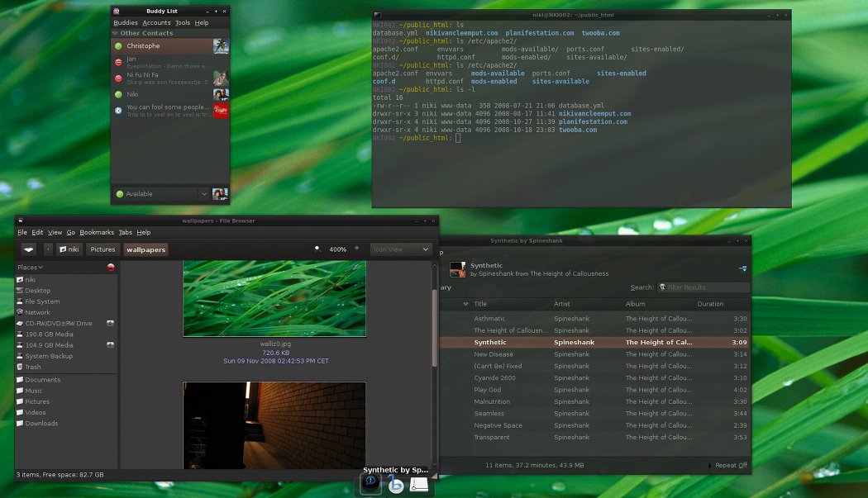
Task: Eject the 104.9 GB Media volume
Action: (x=110, y=345)
